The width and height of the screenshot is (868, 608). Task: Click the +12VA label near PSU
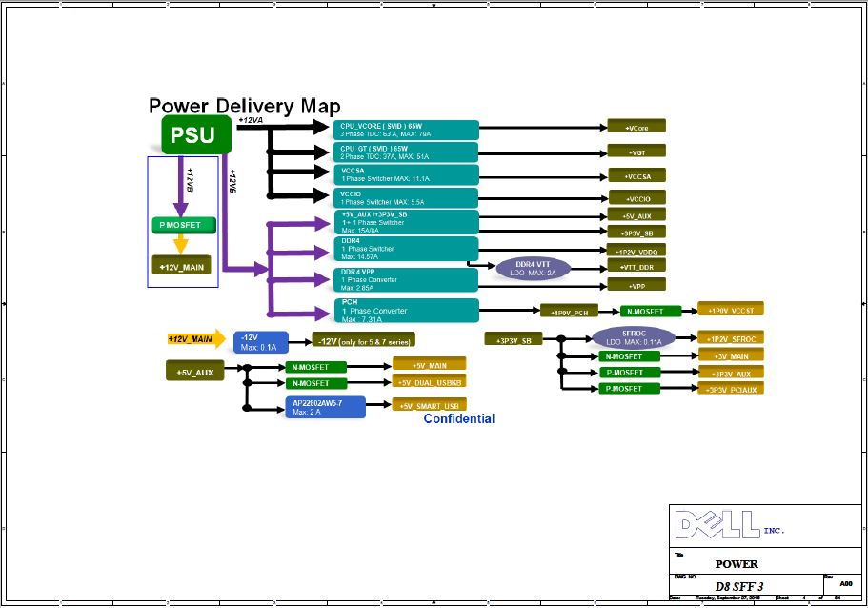(x=251, y=120)
